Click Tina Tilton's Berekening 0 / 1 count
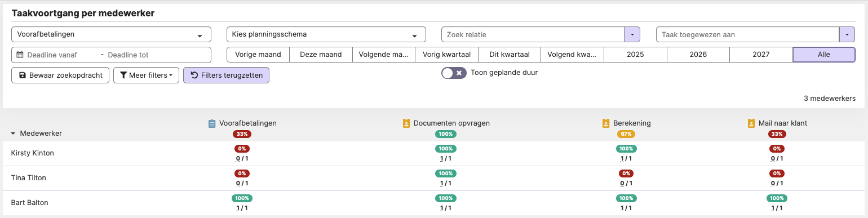The height and width of the screenshot is (218, 868). 626,183
